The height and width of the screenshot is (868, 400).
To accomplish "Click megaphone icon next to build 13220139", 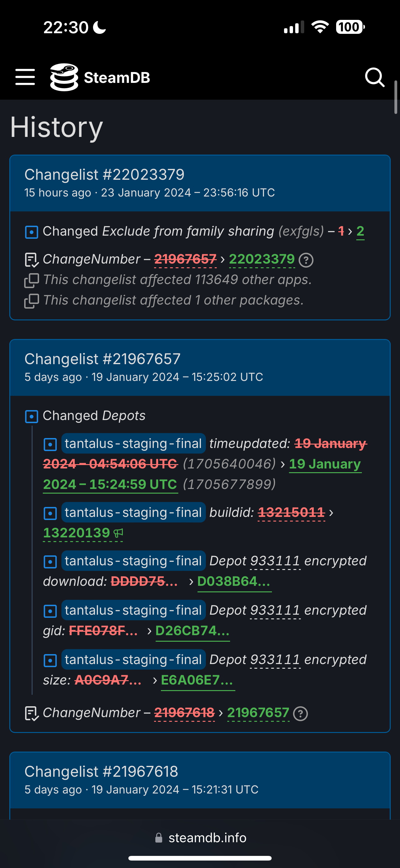I will click(118, 533).
